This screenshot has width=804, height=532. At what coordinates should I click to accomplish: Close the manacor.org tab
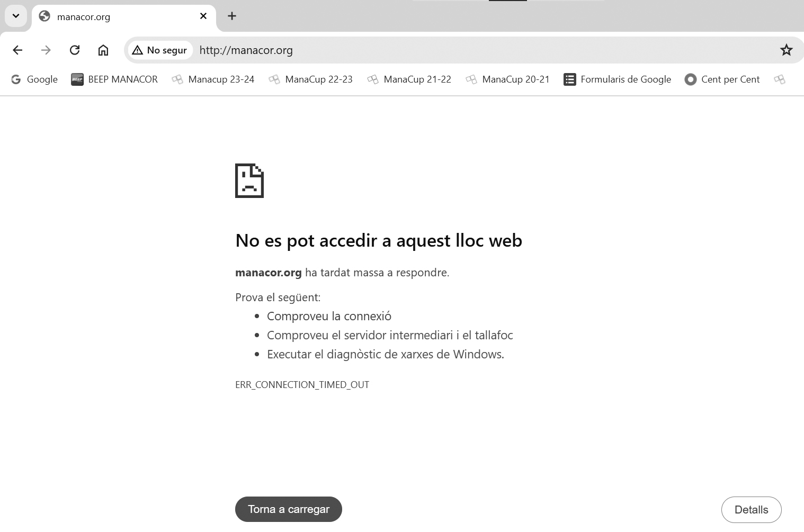[203, 16]
